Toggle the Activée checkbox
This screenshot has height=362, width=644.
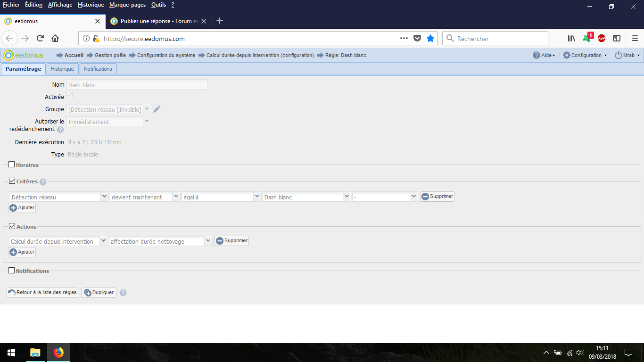tap(69, 95)
